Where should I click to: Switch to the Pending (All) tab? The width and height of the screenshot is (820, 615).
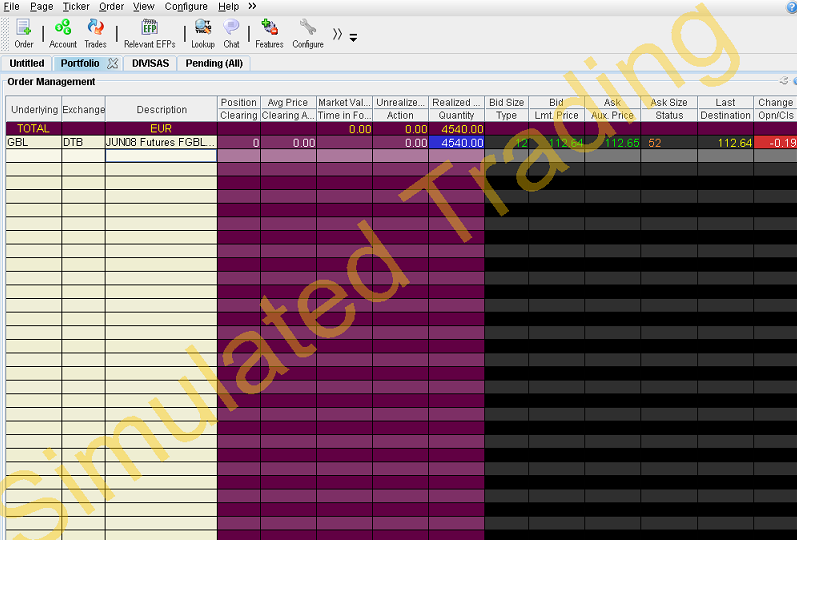point(214,63)
